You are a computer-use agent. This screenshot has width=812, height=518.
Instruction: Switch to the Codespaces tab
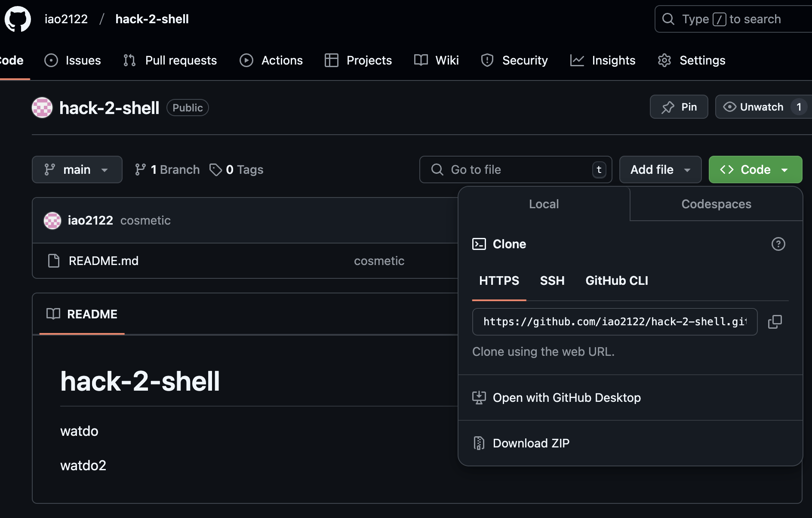point(716,204)
